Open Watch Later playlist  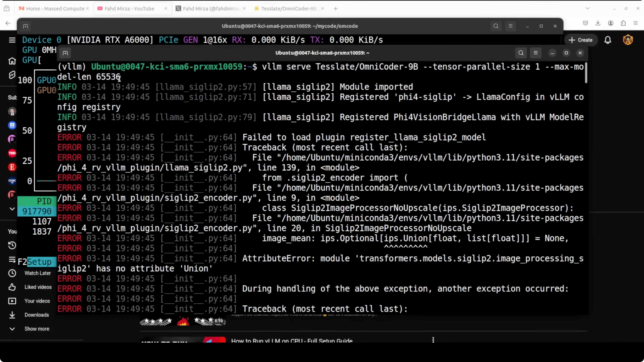click(37, 273)
